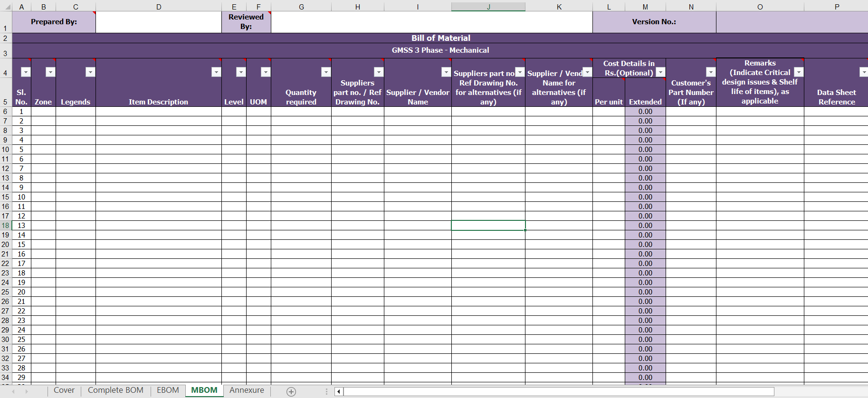
Task: Select the 'GMSS 3 Phase - Mechanical' heading
Action: point(440,50)
